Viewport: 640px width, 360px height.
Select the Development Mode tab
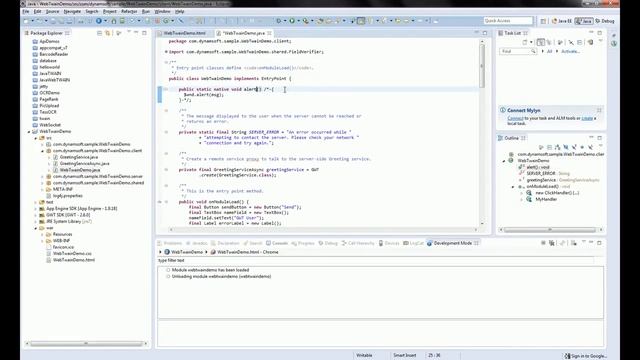point(452,243)
